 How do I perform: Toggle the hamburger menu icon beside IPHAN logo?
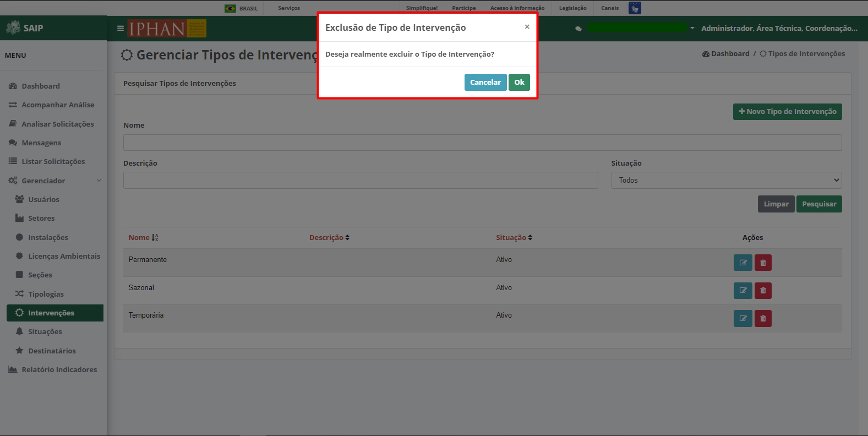[121, 28]
